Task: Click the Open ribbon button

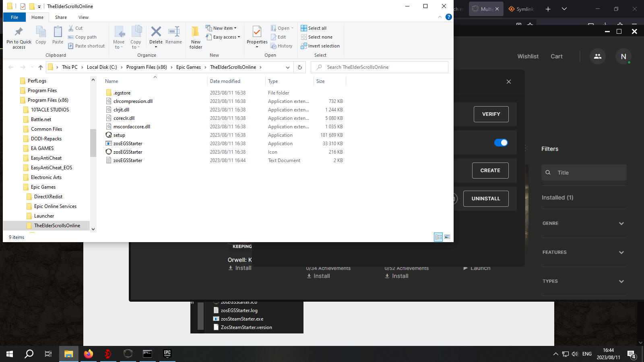Action: [x=282, y=28]
